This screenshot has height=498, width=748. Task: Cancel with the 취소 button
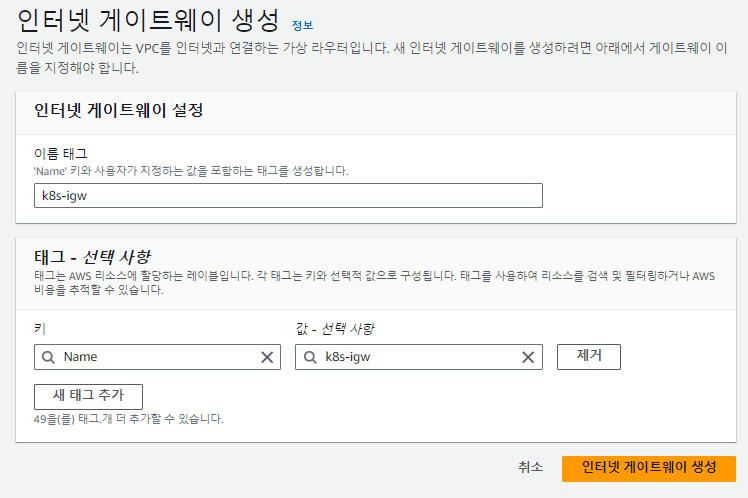[530, 467]
